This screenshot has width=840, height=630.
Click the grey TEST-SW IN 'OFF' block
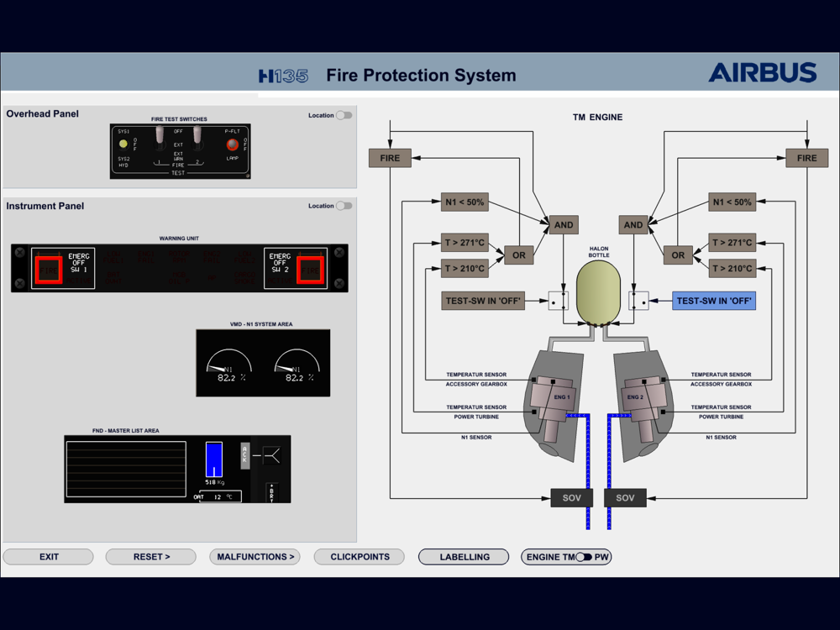click(x=483, y=301)
